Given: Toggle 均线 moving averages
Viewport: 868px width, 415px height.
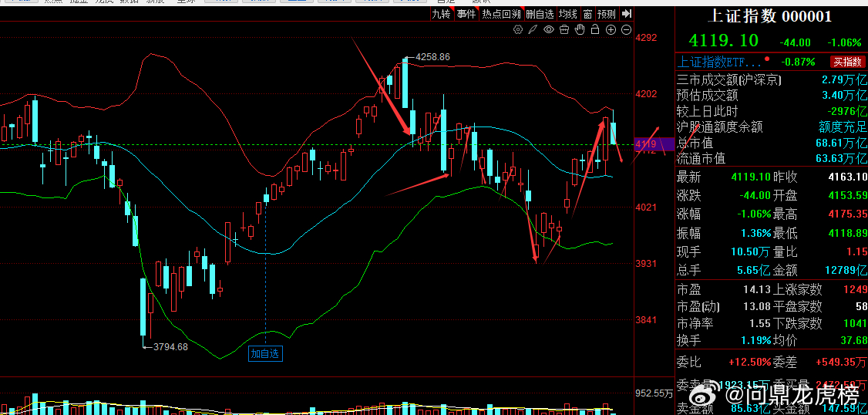Looking at the screenshot, I should point(567,15).
